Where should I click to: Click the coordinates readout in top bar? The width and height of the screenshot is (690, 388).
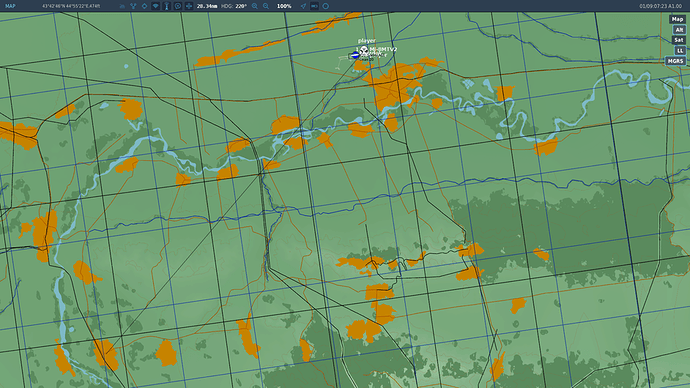[x=71, y=6]
